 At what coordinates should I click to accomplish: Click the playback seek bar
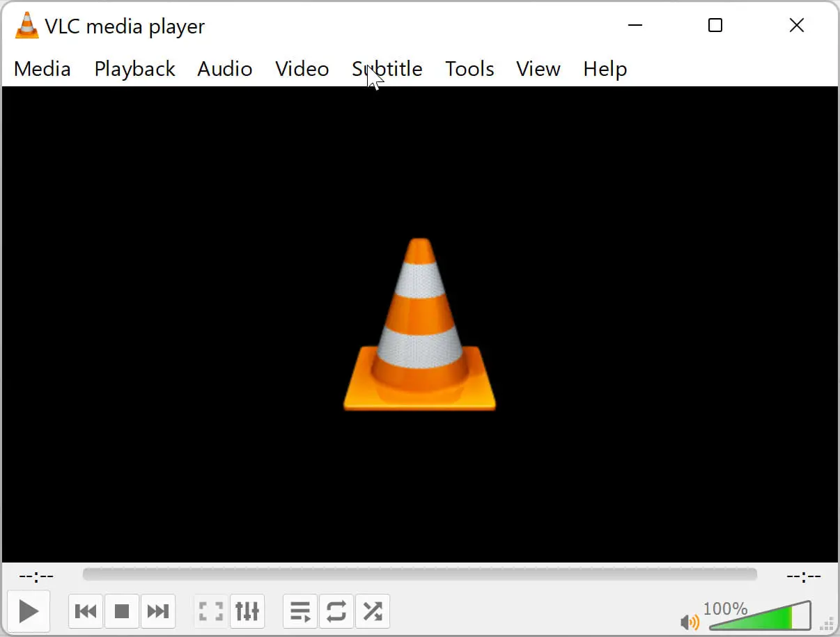419,574
